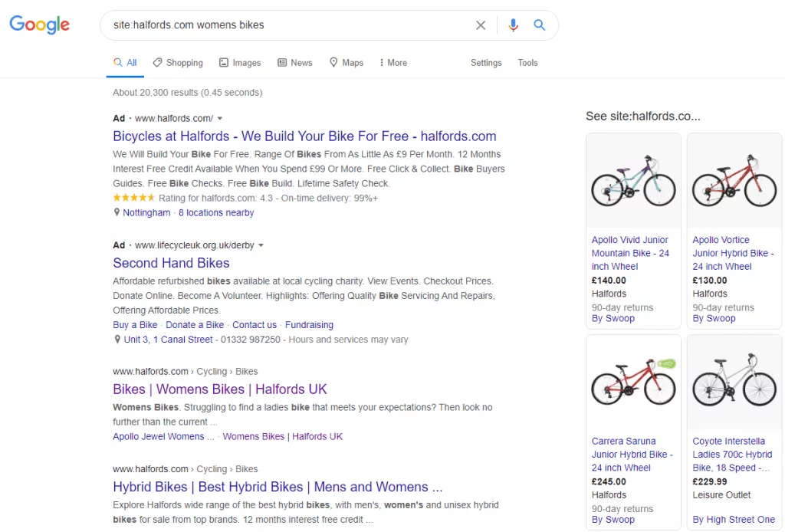This screenshot has height=532, width=785.
Task: Click the magnifying glass to search
Action: coord(539,25)
